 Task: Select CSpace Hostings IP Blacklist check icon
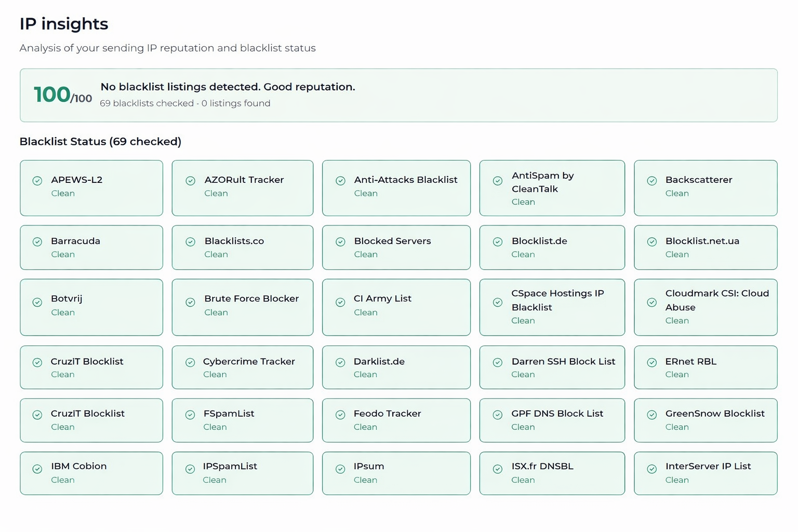pyautogui.click(x=498, y=302)
